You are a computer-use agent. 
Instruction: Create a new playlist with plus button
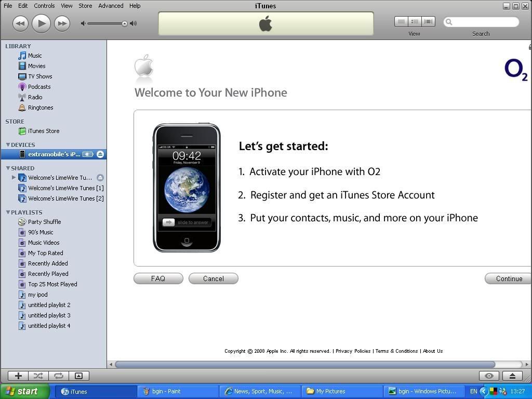[x=18, y=376]
